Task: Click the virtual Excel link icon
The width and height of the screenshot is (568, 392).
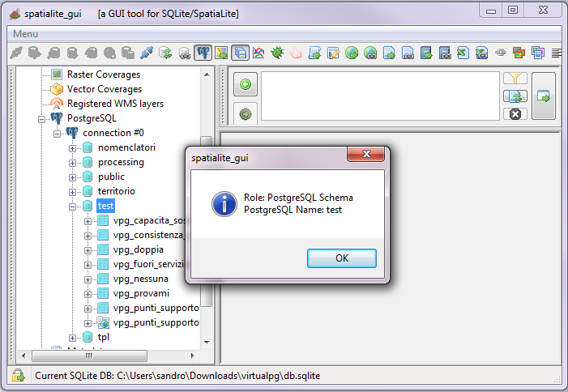Action: (x=482, y=53)
